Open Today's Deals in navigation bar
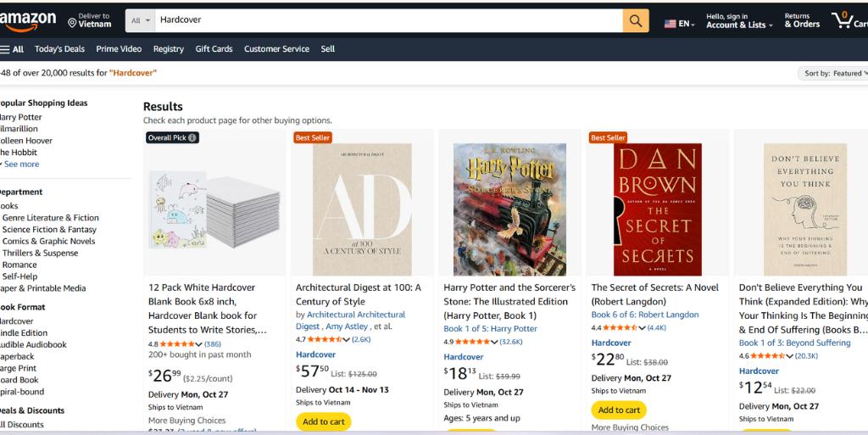This screenshot has width=868, height=435. click(59, 49)
